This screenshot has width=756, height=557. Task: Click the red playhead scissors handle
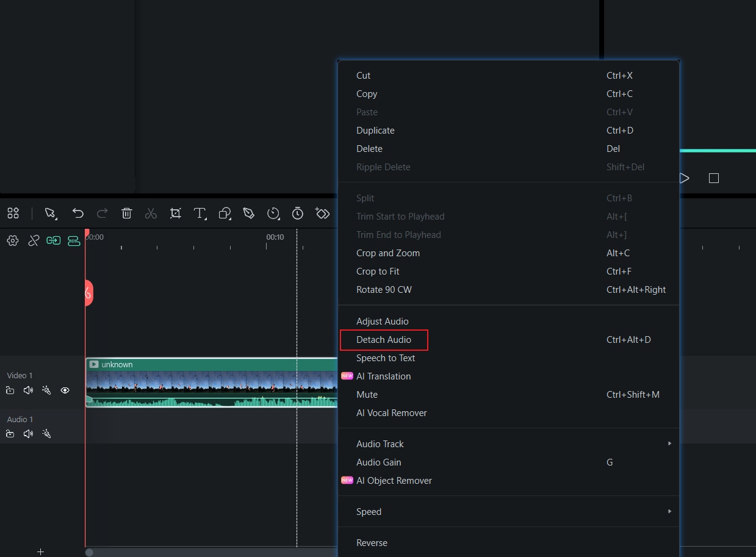point(88,293)
